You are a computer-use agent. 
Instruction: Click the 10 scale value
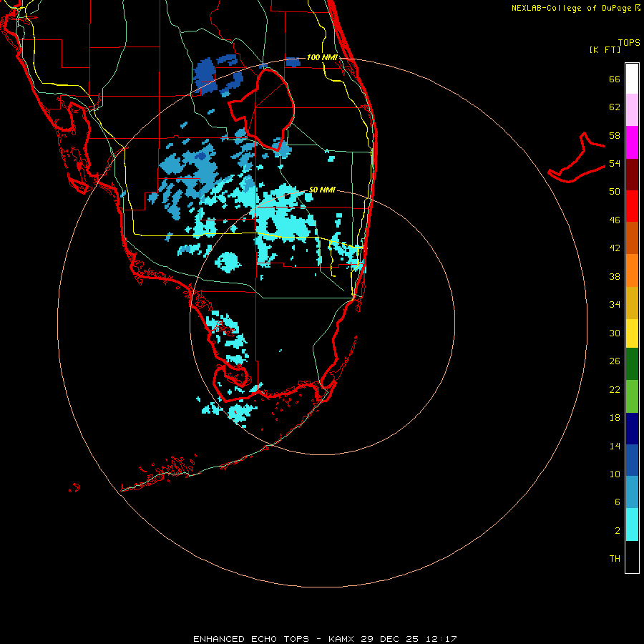pyautogui.click(x=615, y=474)
